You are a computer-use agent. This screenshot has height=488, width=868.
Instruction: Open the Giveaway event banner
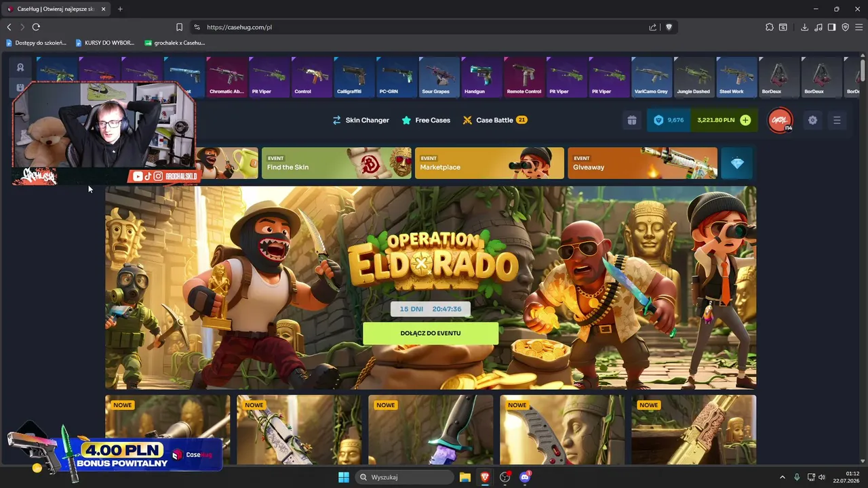[x=642, y=163]
